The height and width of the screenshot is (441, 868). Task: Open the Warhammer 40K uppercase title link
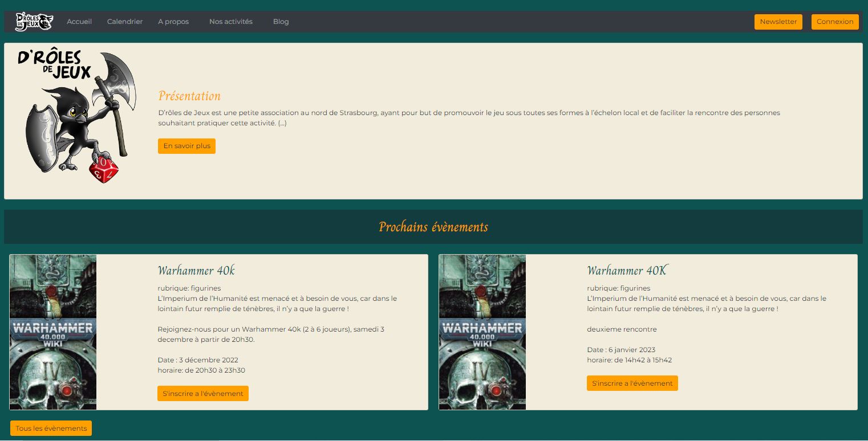point(627,271)
